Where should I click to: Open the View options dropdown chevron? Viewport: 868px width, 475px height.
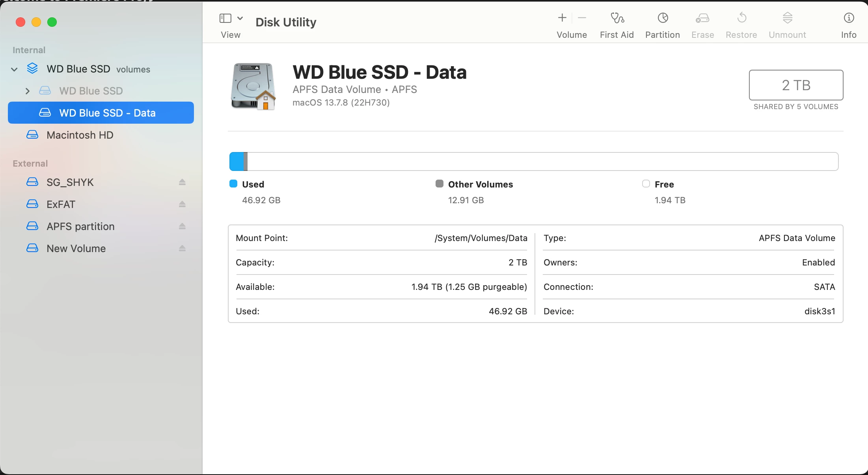(x=240, y=18)
